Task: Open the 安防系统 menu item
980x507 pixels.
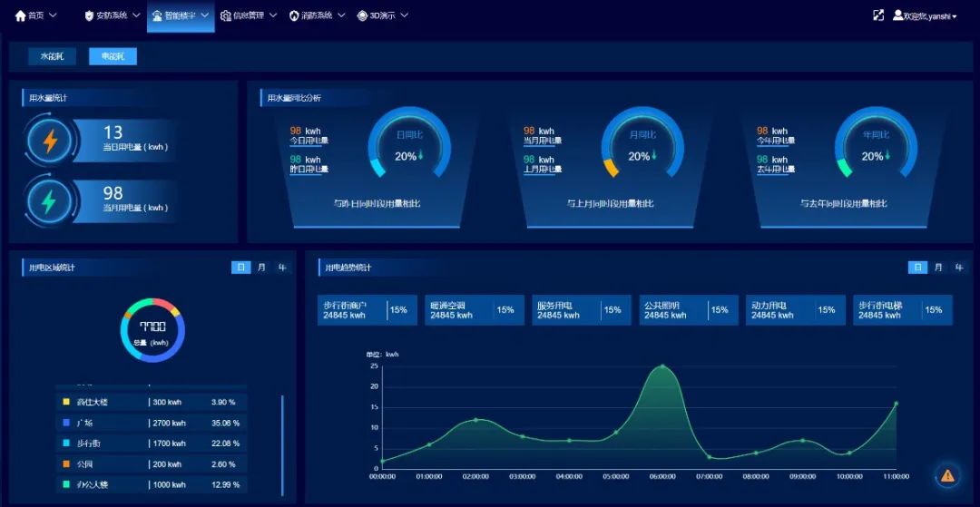Action: [113, 15]
